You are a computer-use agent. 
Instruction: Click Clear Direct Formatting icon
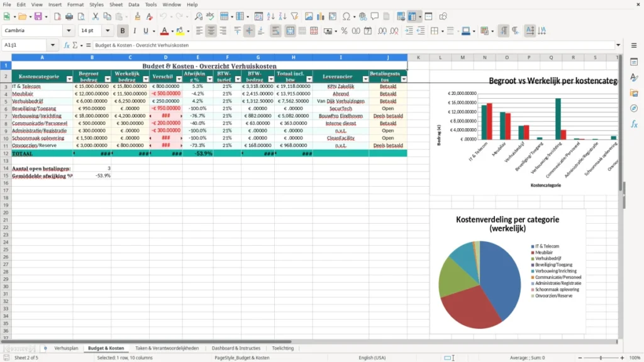[150, 16]
